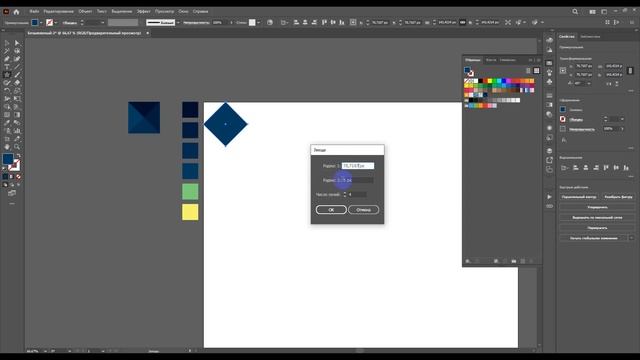Viewport: 640px width, 360px height.
Task: Click the Число лучей stepper arrows
Action: pos(345,194)
